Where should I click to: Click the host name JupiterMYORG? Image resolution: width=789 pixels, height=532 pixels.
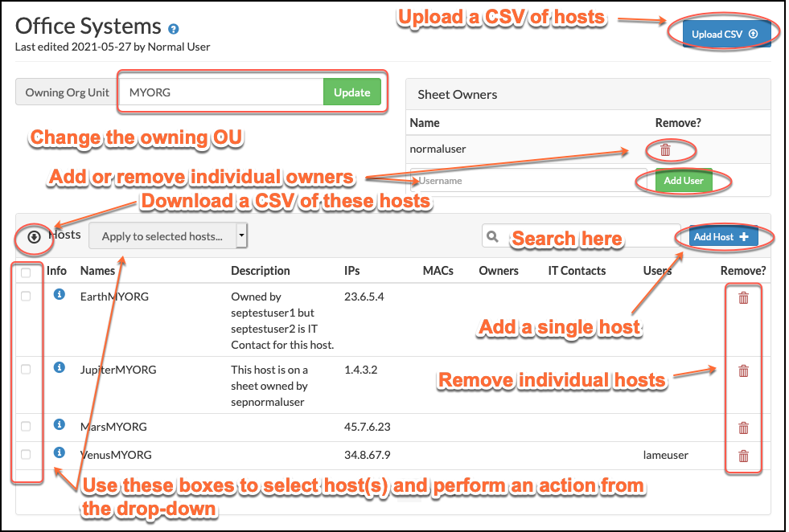[x=118, y=370]
